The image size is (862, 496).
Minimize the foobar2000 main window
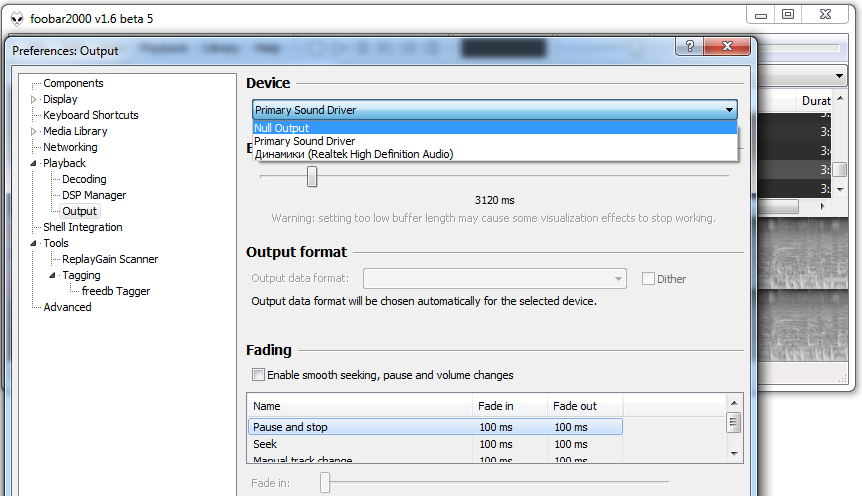coord(761,14)
